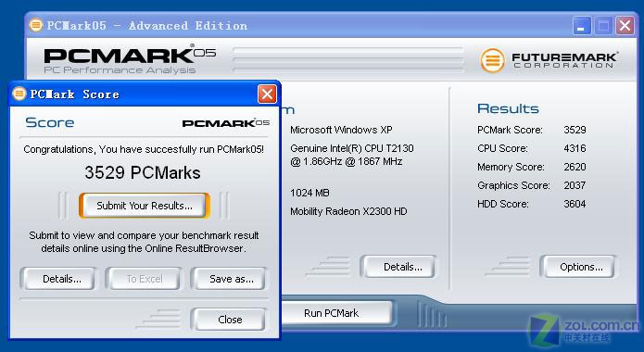Click the 'Results' heading
Viewport: 644px width, 352px height.
point(508,108)
